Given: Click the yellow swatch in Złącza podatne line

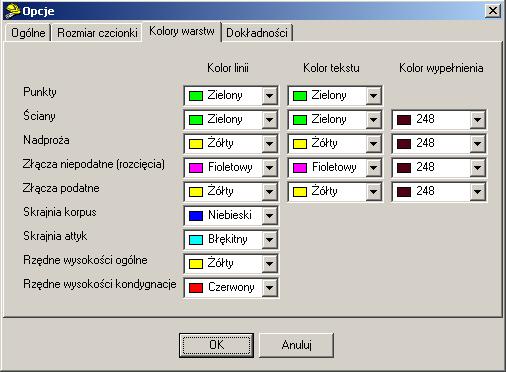Looking at the screenshot, I should (x=196, y=192).
